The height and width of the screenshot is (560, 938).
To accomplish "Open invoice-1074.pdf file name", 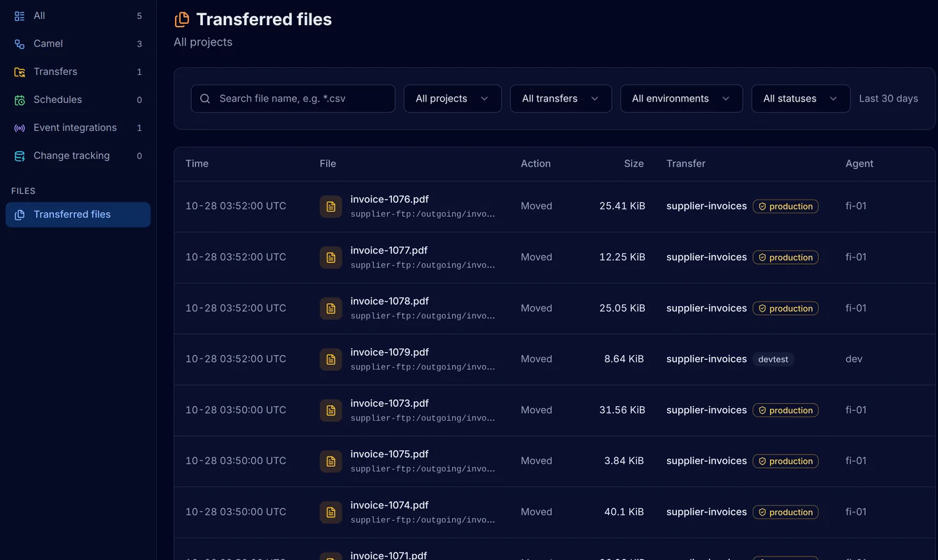I will [389, 505].
